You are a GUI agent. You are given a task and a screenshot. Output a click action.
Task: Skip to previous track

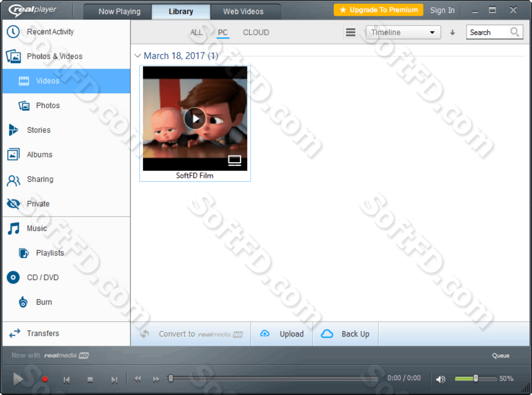tap(67, 380)
